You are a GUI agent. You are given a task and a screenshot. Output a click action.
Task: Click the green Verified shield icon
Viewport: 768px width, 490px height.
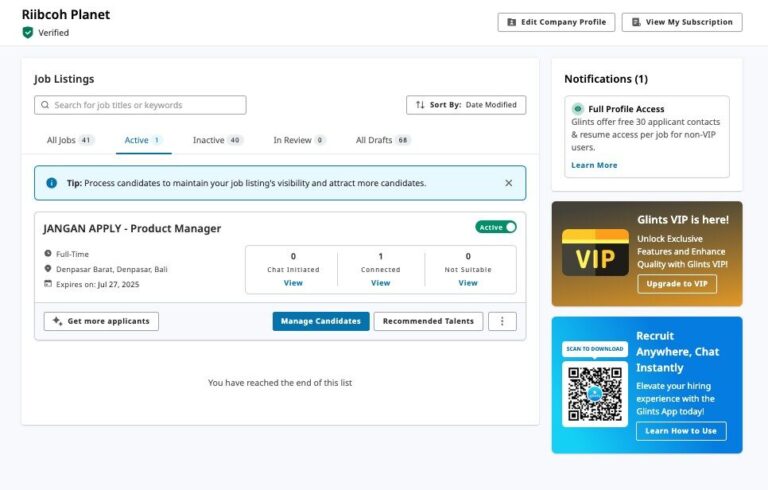[x=28, y=33]
